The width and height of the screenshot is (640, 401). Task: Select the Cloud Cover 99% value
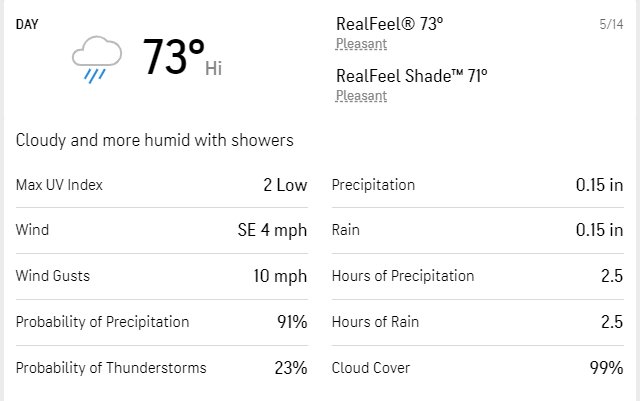coord(606,368)
